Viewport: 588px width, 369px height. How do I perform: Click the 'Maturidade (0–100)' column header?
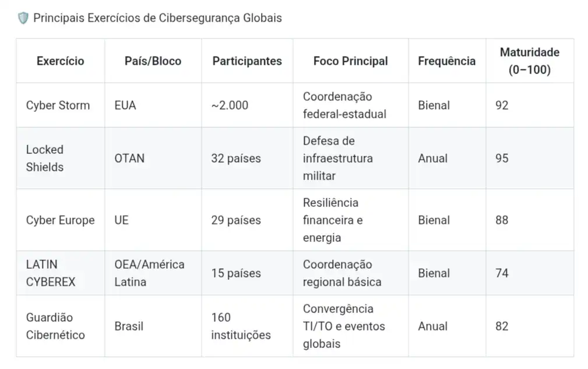pyautogui.click(x=529, y=61)
